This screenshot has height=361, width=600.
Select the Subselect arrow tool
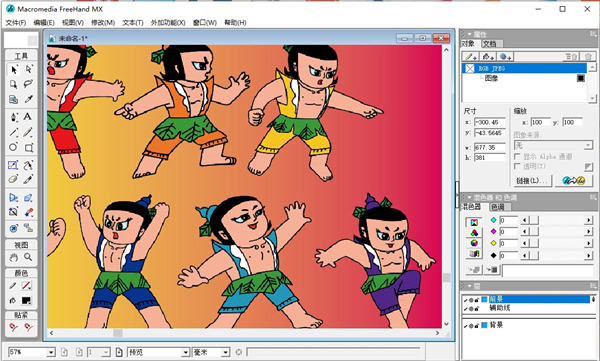click(28, 69)
